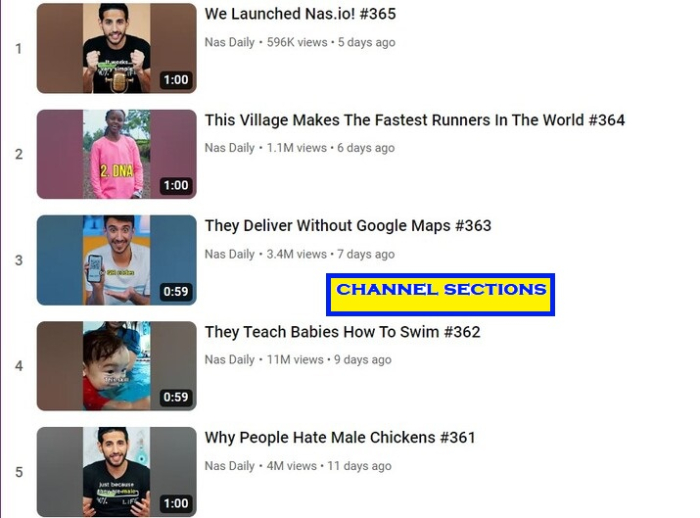700x518 pixels.
Task: Click 'Why People Hate Male Chickens #361' title
Action: pos(340,437)
